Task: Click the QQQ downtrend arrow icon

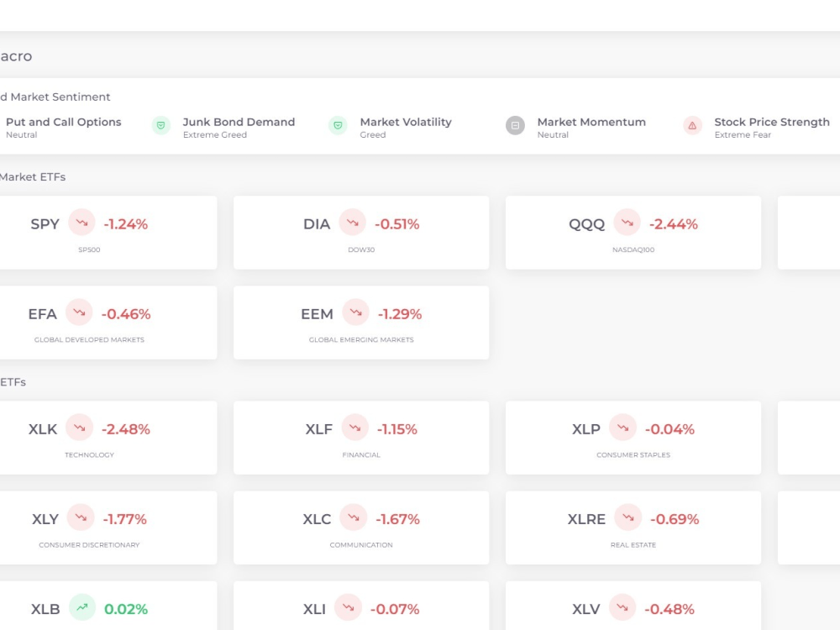Action: 627,223
